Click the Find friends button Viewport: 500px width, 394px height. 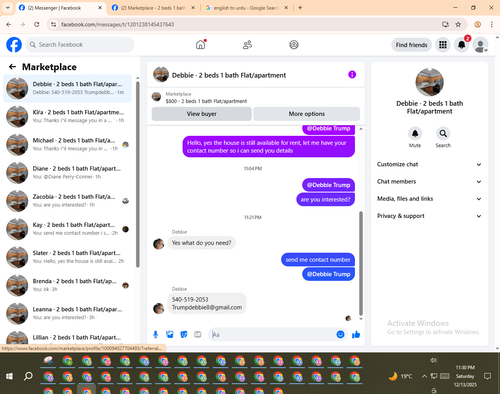[x=411, y=45]
